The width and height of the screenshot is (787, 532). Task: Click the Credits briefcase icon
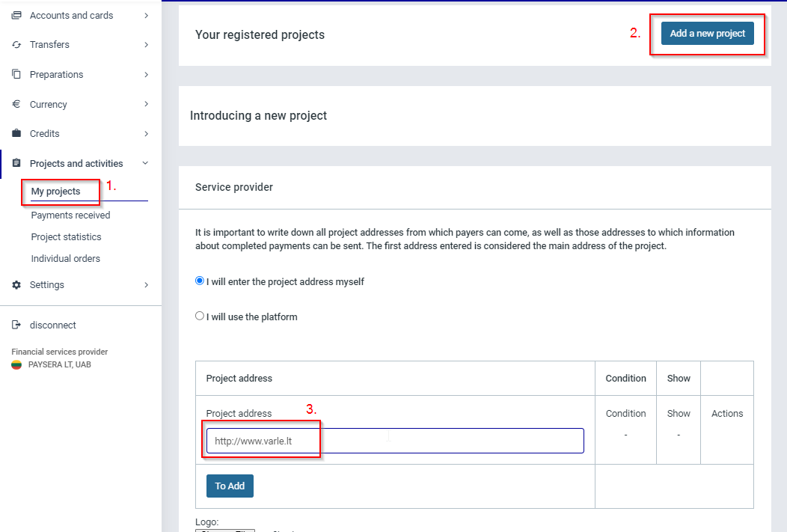16,133
